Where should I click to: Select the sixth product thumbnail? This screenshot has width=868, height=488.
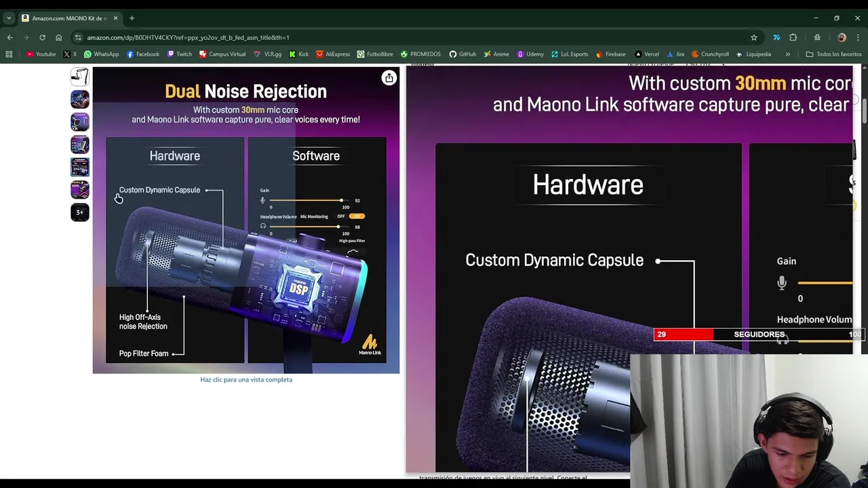80,190
